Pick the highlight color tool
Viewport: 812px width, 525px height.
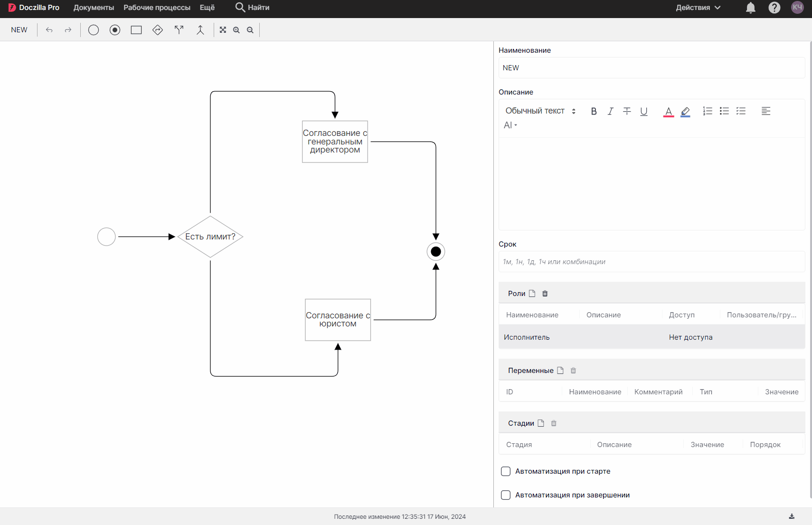click(x=685, y=111)
